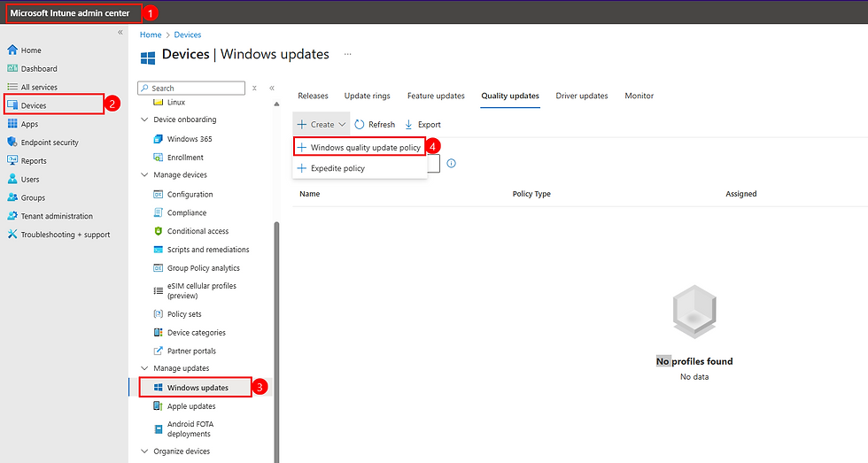
Task: Click the Reports icon in sidebar
Action: [x=12, y=160]
